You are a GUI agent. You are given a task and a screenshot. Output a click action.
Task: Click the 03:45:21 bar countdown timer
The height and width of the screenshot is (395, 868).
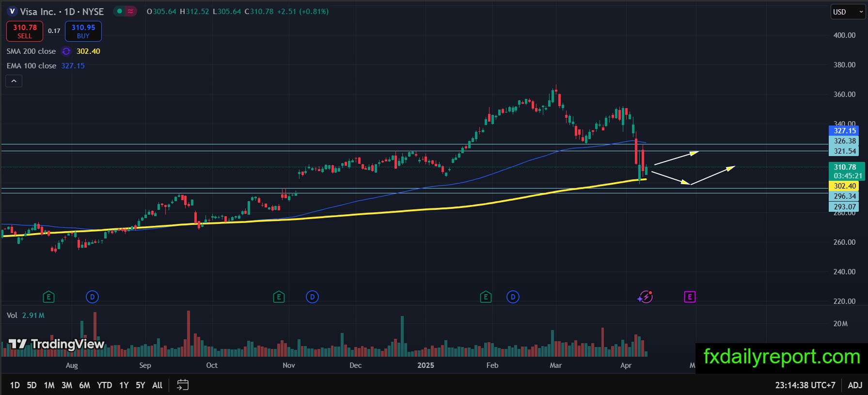(x=848, y=176)
